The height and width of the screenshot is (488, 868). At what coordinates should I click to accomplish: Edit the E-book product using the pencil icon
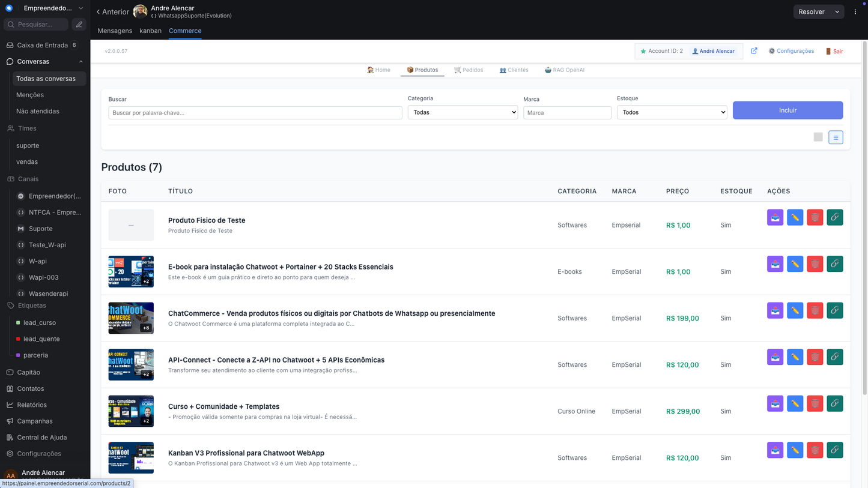[x=795, y=264]
